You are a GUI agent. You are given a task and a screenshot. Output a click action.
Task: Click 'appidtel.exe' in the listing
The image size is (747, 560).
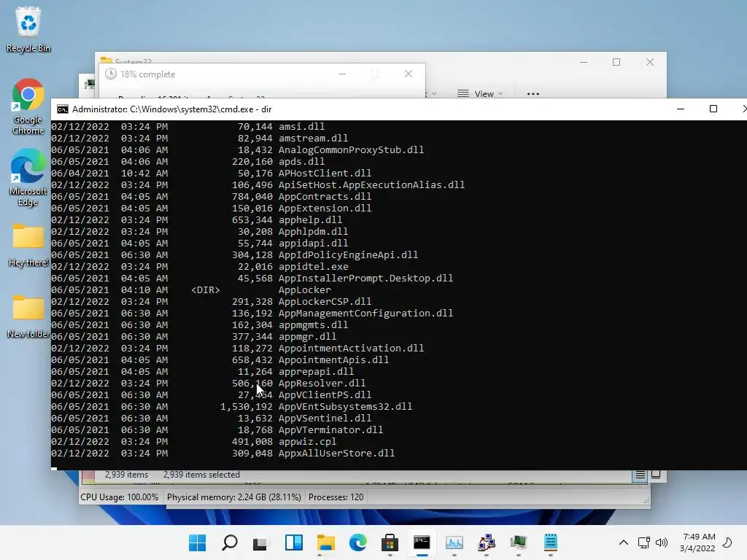(x=314, y=267)
